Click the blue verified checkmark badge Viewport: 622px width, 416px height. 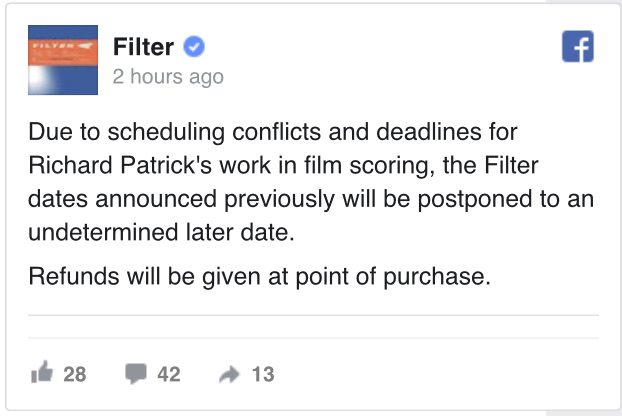coord(194,46)
